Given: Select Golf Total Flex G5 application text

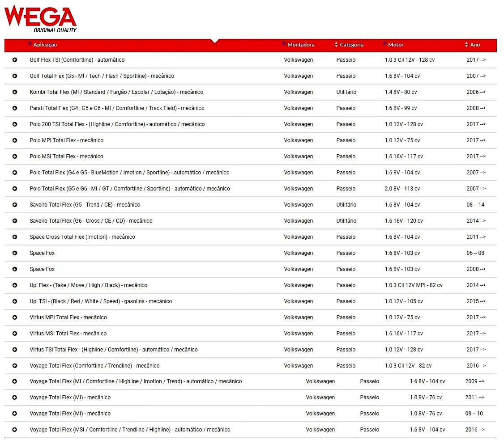Looking at the screenshot, I should point(102,76).
